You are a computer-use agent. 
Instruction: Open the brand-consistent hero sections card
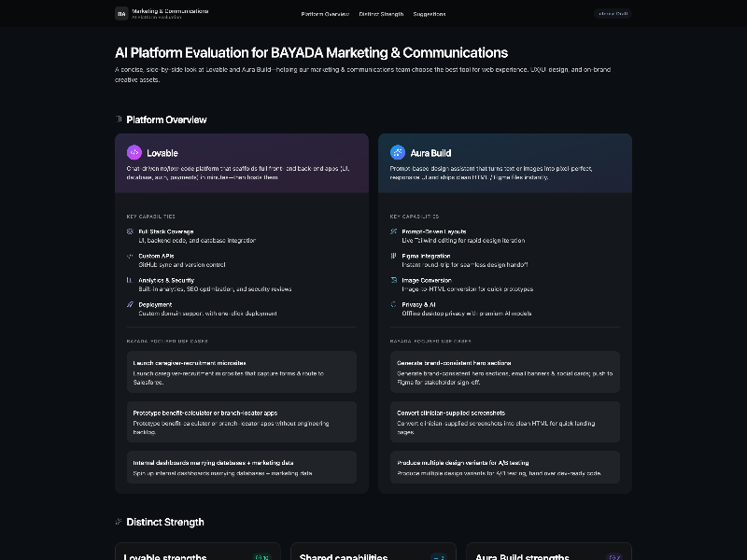pos(505,371)
